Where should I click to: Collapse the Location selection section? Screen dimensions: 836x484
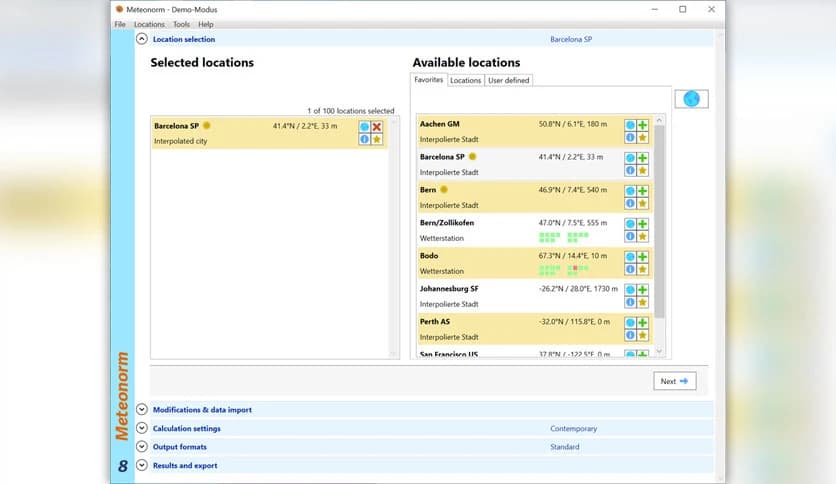[x=141, y=39]
